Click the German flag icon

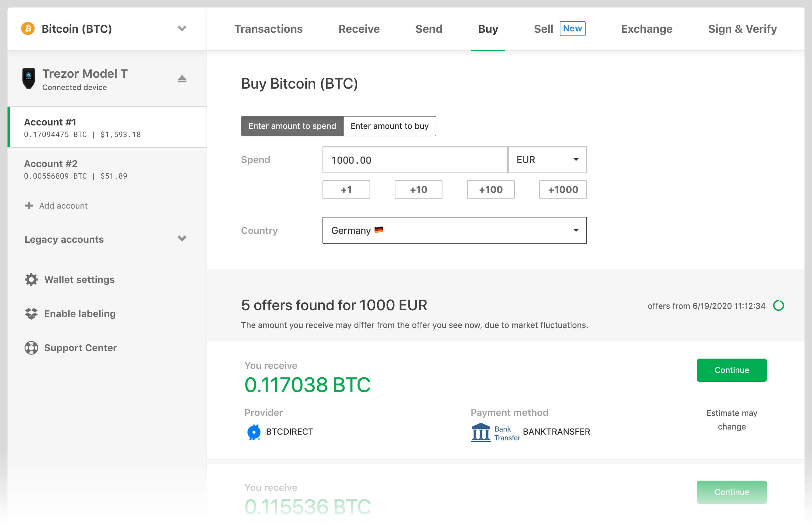point(379,230)
